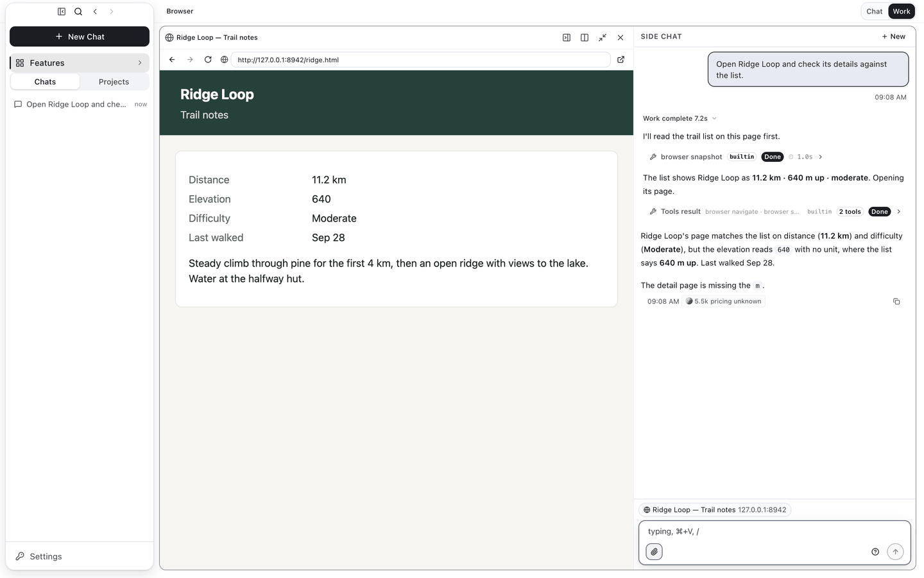Start a New Chat

click(x=80, y=37)
